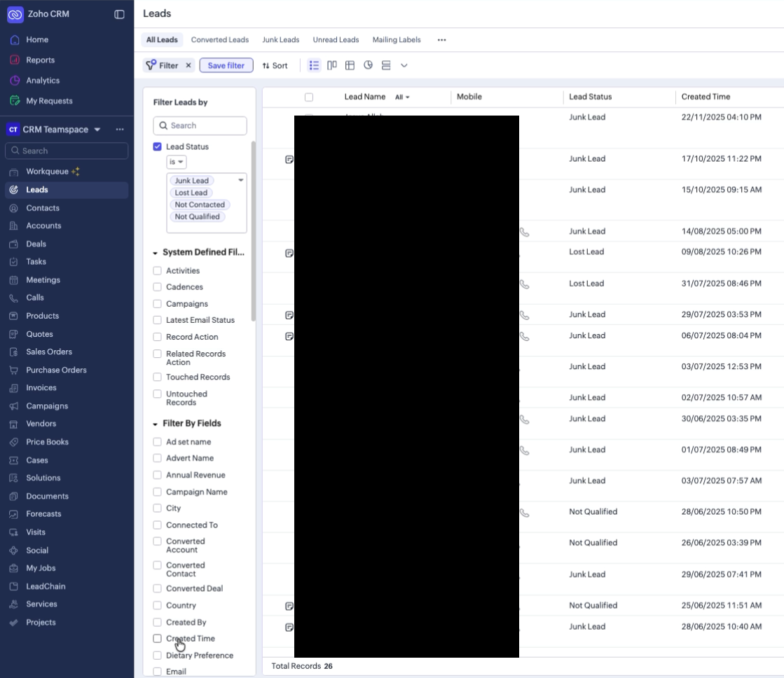Screen dimensions: 784x678
Task: Click the Sort button
Action: coord(275,66)
